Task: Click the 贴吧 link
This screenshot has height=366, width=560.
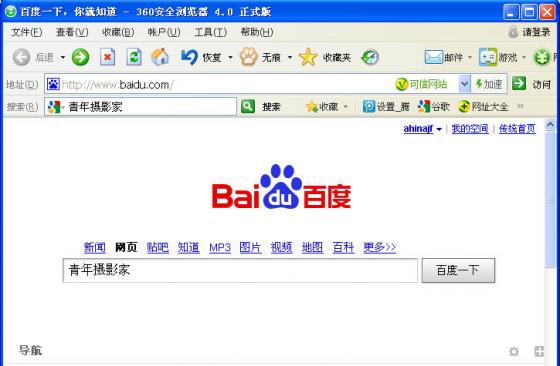Action: click(x=158, y=247)
